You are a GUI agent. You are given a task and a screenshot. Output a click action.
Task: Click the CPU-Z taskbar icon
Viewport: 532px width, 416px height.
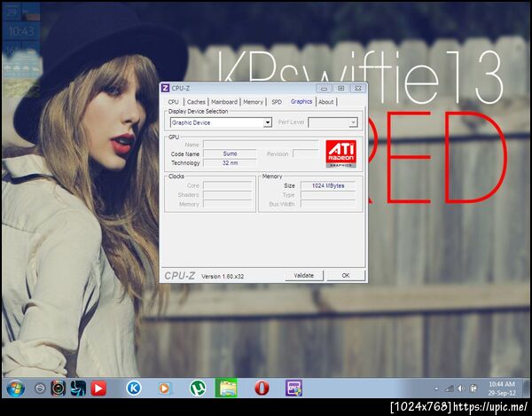[x=293, y=389]
